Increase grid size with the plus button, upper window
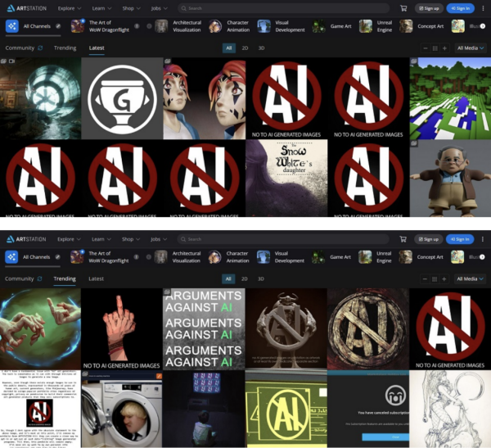The image size is (491, 448). 444,48
